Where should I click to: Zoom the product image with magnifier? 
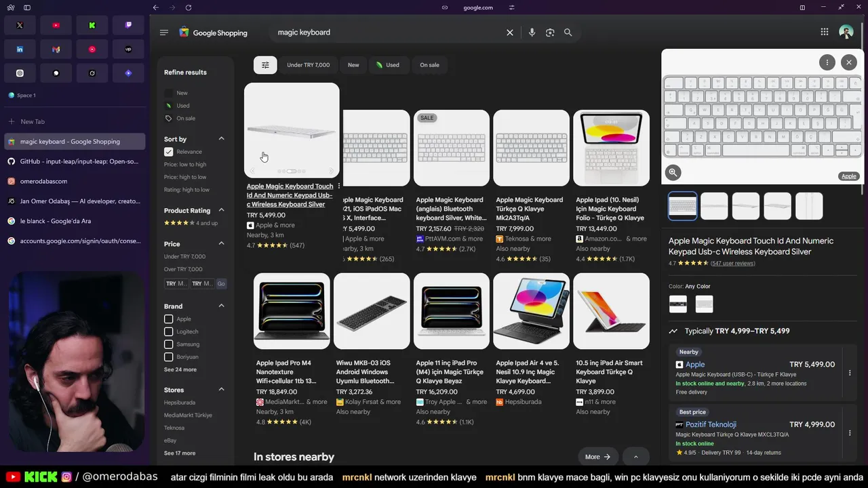coord(673,172)
